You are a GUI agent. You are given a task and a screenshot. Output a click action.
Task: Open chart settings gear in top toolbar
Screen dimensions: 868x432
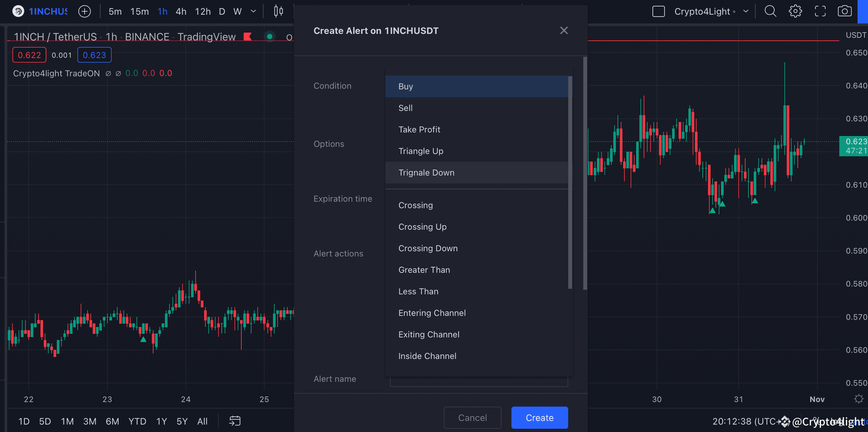pyautogui.click(x=795, y=11)
